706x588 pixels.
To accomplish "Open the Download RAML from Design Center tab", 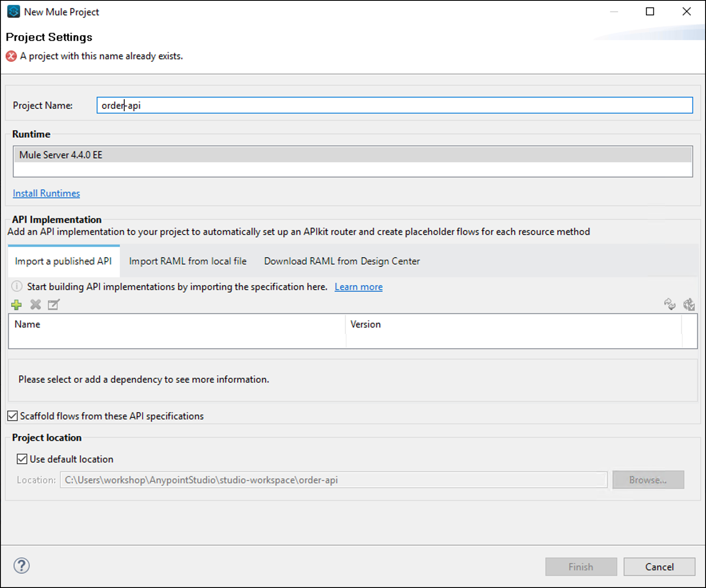I will (x=341, y=261).
